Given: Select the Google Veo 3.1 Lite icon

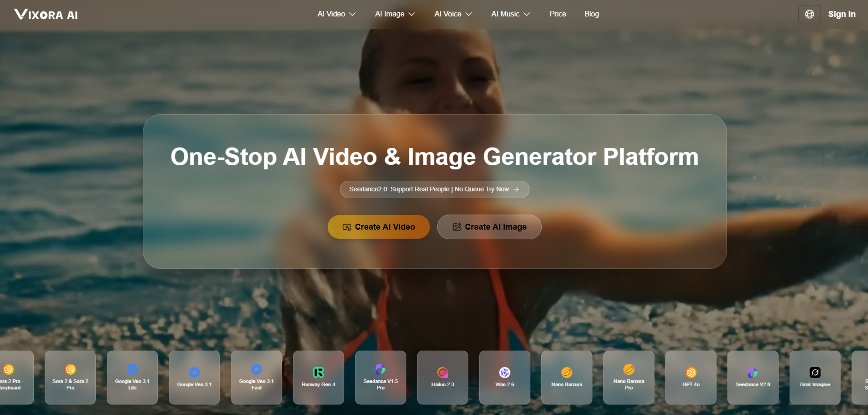Looking at the screenshot, I should click(x=132, y=369).
